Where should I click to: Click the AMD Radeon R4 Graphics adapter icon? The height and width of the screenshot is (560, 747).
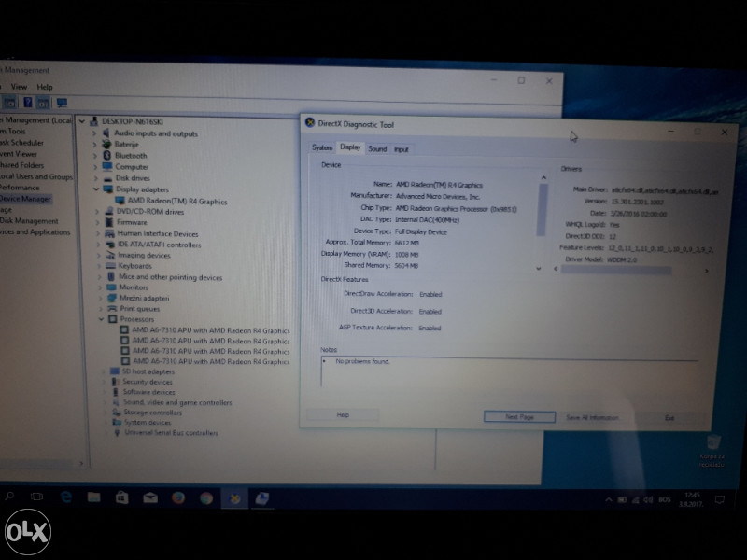click(x=120, y=201)
